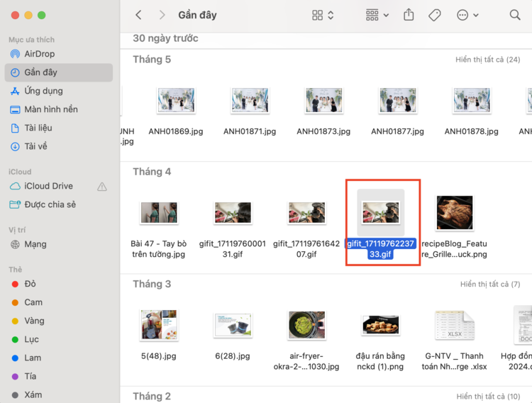This screenshot has width=532, height=403.
Task: Open the Group By grid button
Action: tap(372, 15)
